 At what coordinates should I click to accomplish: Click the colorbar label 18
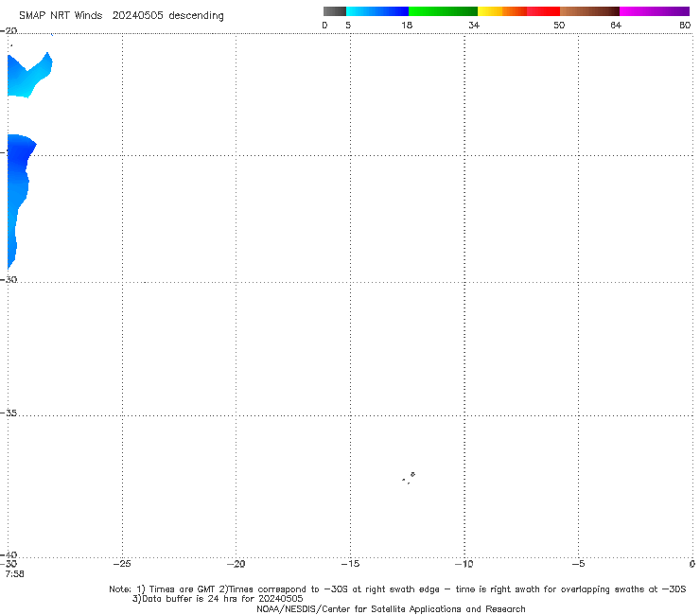tap(407, 25)
